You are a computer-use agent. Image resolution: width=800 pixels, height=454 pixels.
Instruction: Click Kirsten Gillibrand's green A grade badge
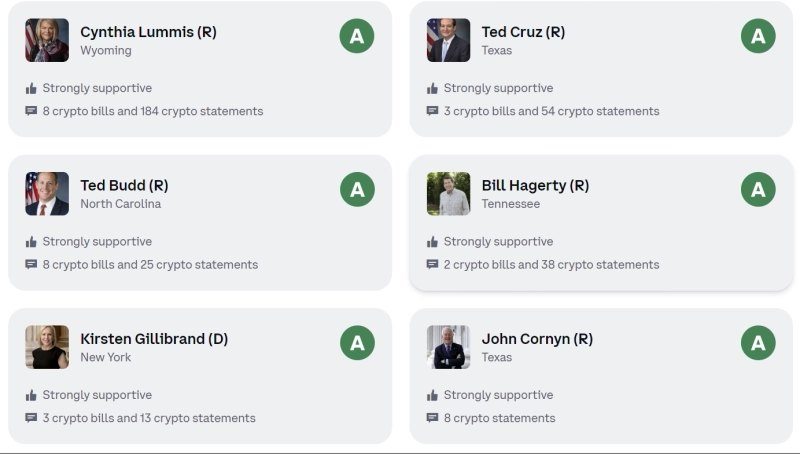coord(357,343)
